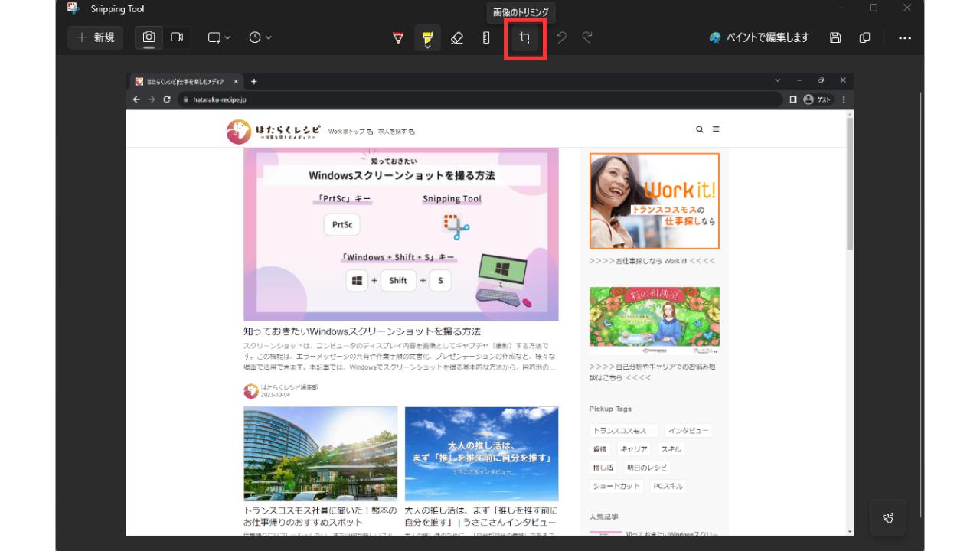
Task: Click the 桜の相談室 banner image
Action: coord(655,321)
